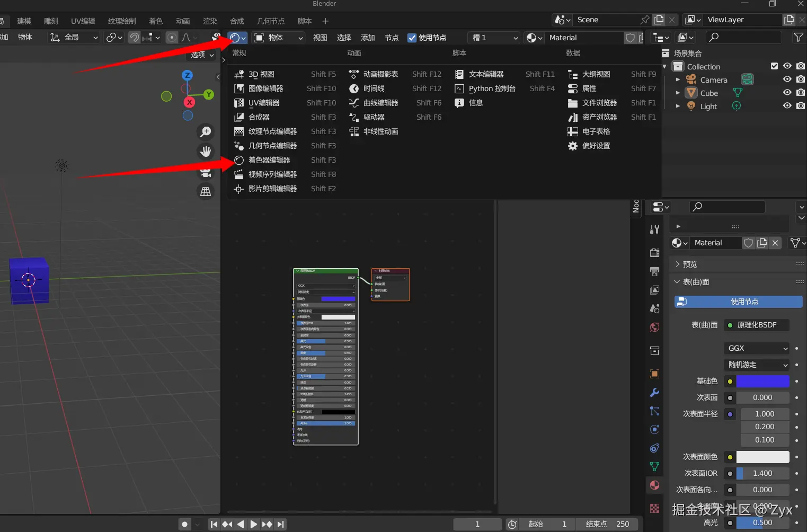Click the X axis on navigation gizmo
Viewport: 807px width, 532px height.
189,102
